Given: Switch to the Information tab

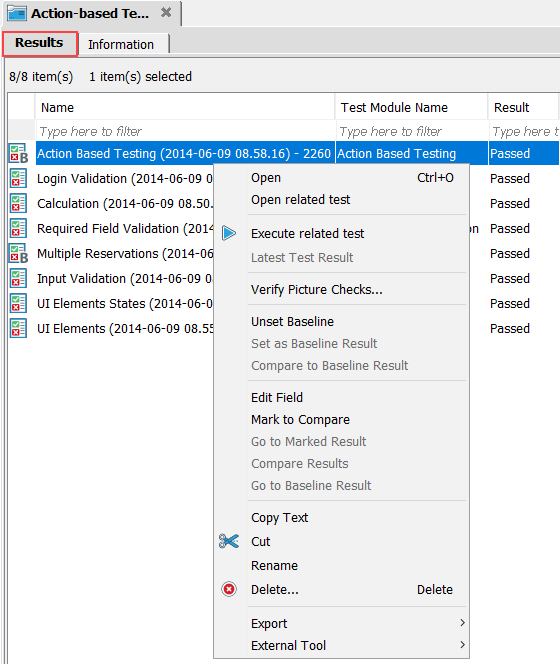Looking at the screenshot, I should 121,45.
